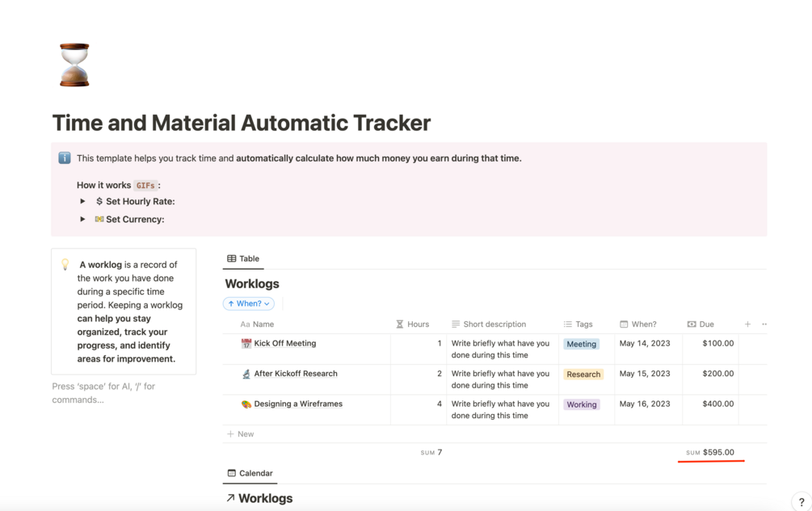Click the microscope icon beside After Kickoff Research
The image size is (812, 511).
point(246,374)
